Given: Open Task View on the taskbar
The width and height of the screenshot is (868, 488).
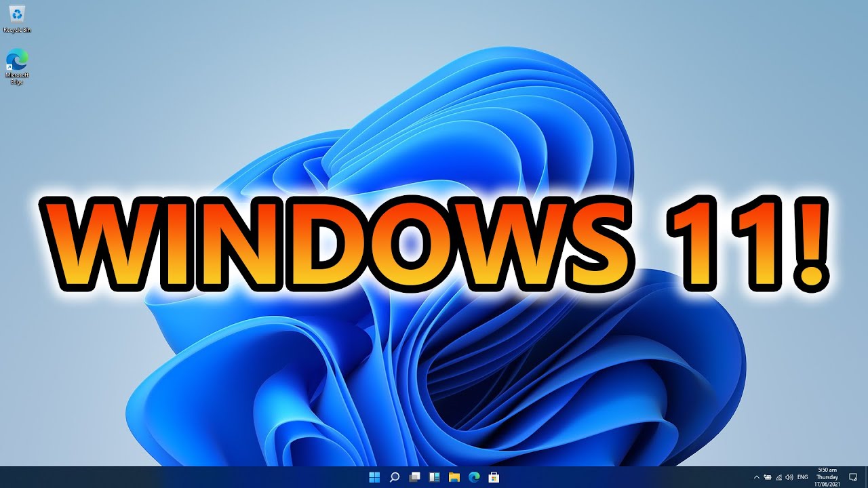Looking at the screenshot, I should (x=414, y=477).
